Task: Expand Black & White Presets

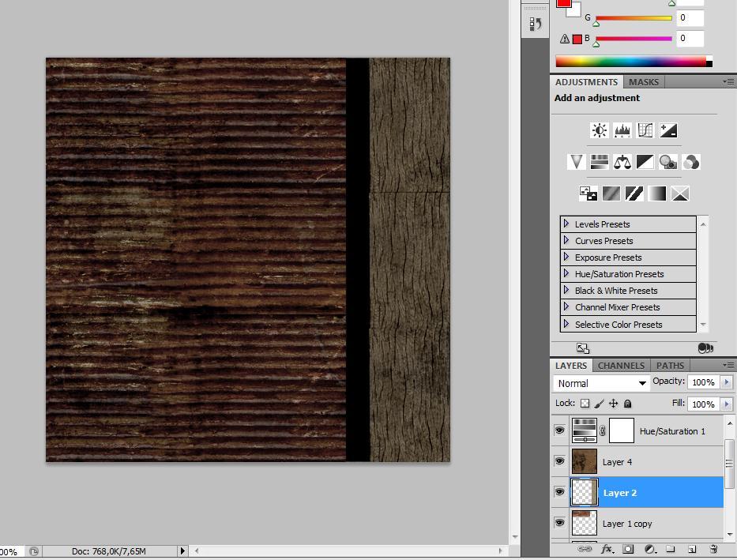Action: tap(566, 290)
